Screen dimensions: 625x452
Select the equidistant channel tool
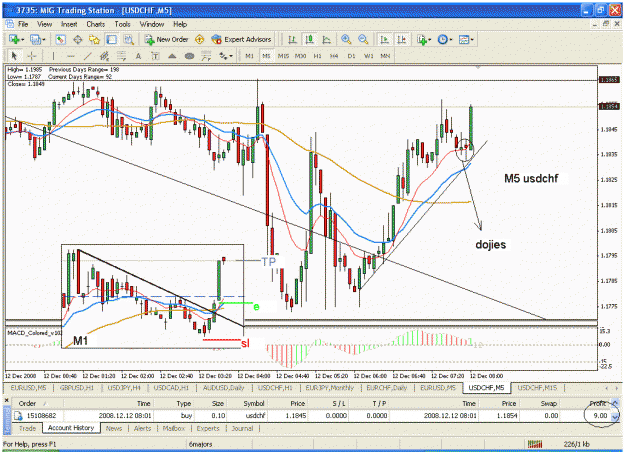pyautogui.click(x=104, y=56)
